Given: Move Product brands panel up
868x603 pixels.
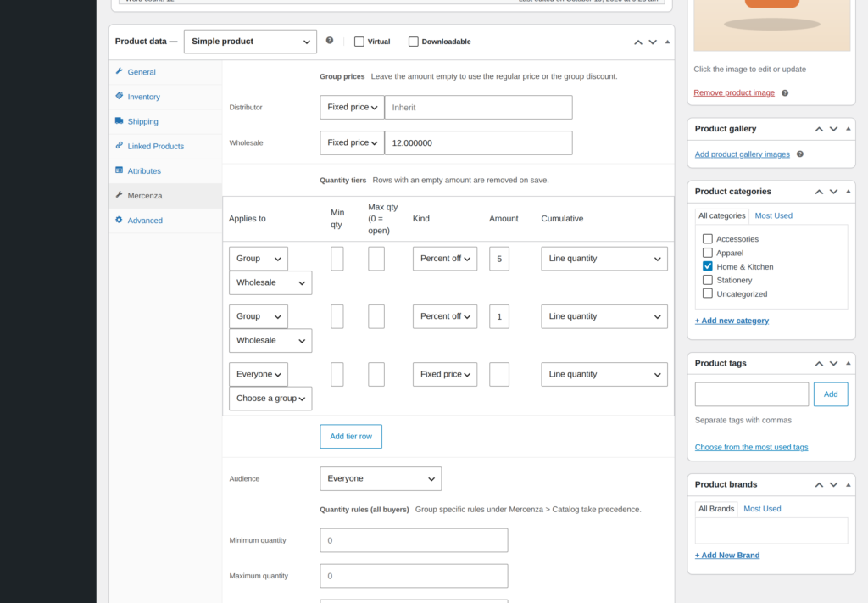Looking at the screenshot, I should click(819, 484).
